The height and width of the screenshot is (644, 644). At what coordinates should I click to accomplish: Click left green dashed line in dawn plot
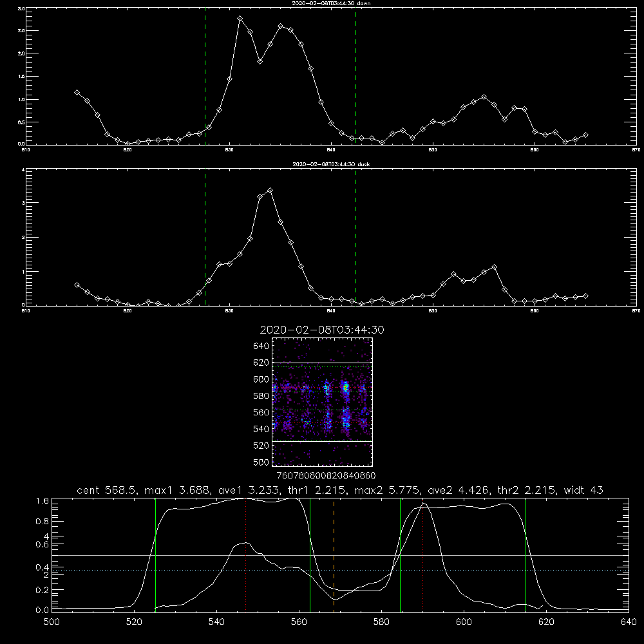tap(205, 77)
